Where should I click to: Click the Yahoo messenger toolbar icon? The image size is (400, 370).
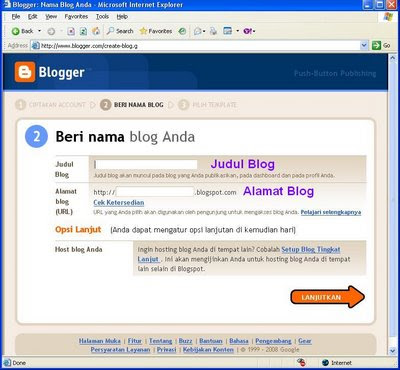pyautogui.click(x=249, y=31)
